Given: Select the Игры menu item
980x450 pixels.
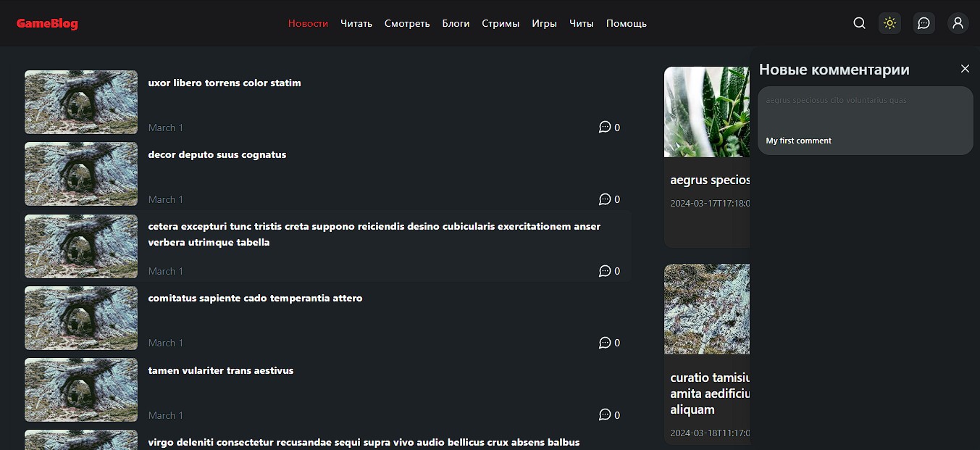Looking at the screenshot, I should (544, 23).
